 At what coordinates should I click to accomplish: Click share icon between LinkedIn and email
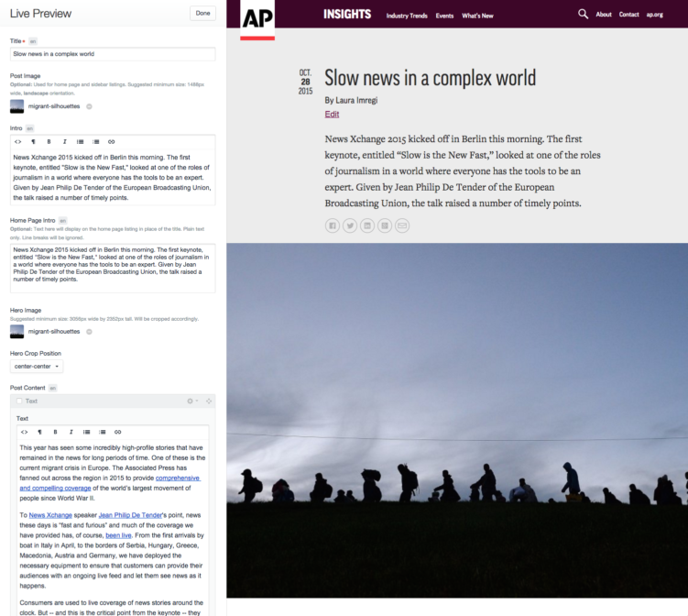[385, 225]
